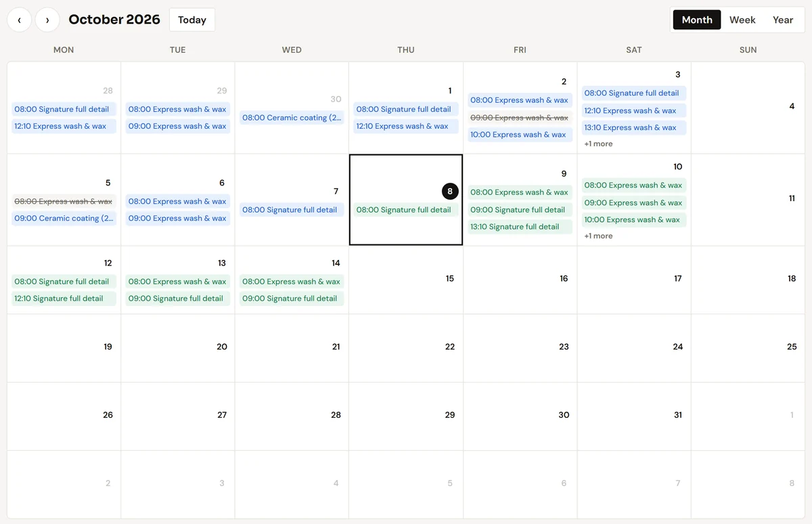Viewport: 812px width, 524px height.
Task: Open cancelled 08:00 Express wash on Oct 5
Action: coord(64,201)
